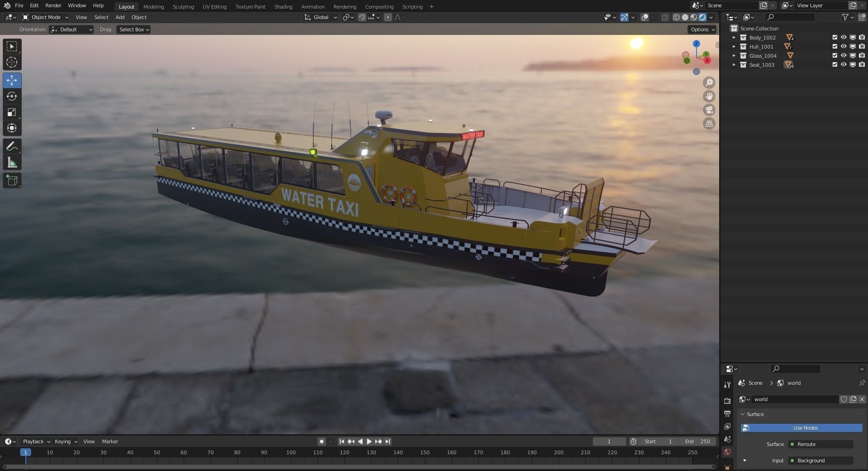The width and height of the screenshot is (868, 471).
Task: Open the Scene properties tab icon
Action: 727,439
